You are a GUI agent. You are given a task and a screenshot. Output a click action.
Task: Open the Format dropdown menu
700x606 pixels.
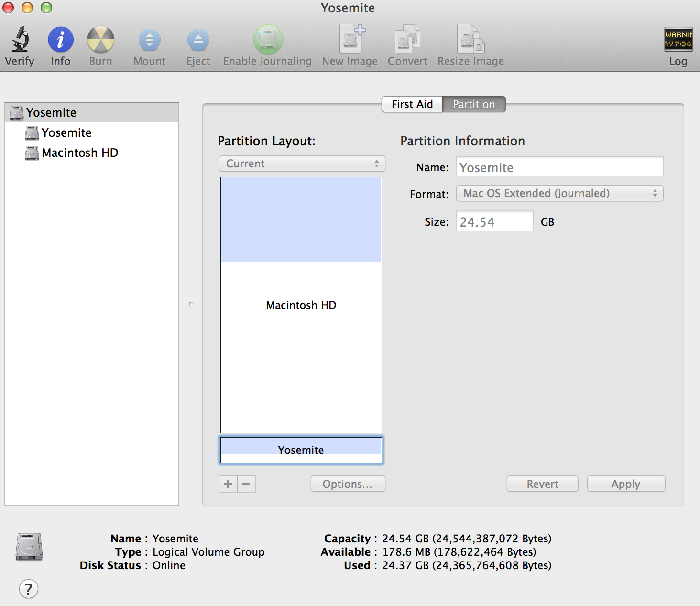pos(560,193)
